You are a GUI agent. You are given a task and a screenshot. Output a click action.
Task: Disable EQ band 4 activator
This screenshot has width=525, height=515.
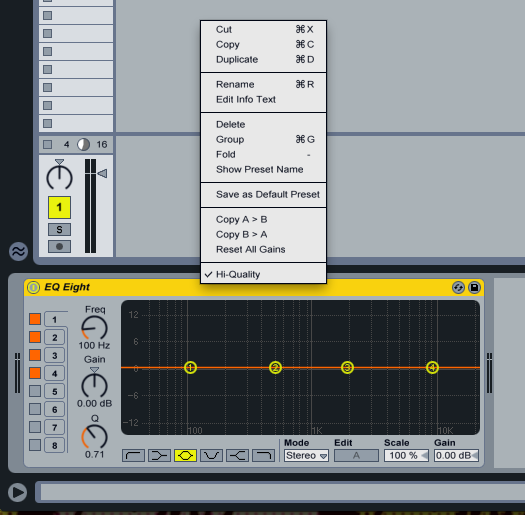coord(35,373)
